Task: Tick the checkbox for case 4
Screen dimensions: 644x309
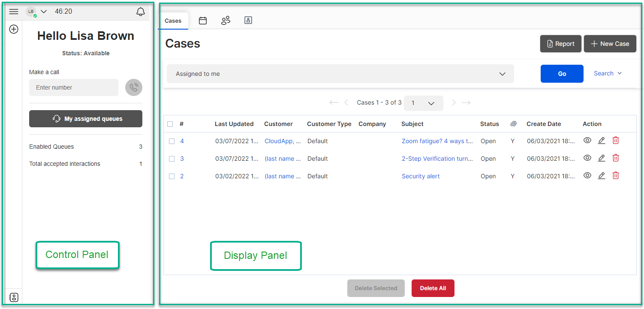Action: [172, 141]
